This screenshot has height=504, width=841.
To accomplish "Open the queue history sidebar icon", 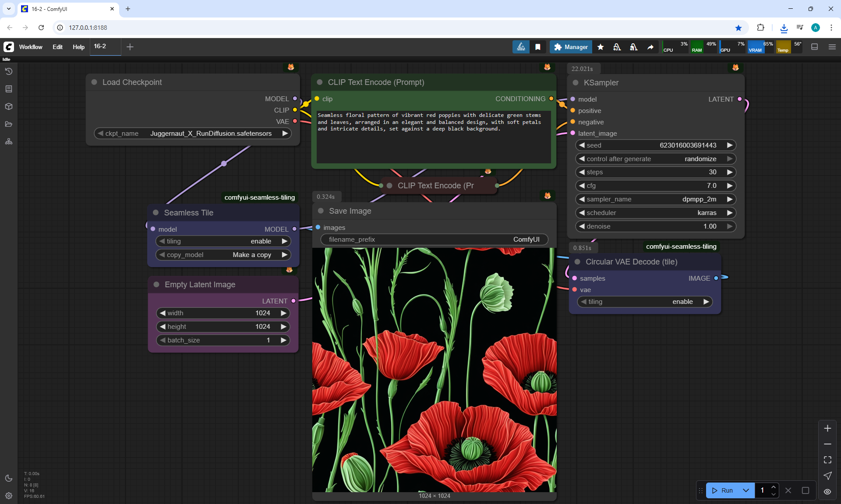I will 9,71.
